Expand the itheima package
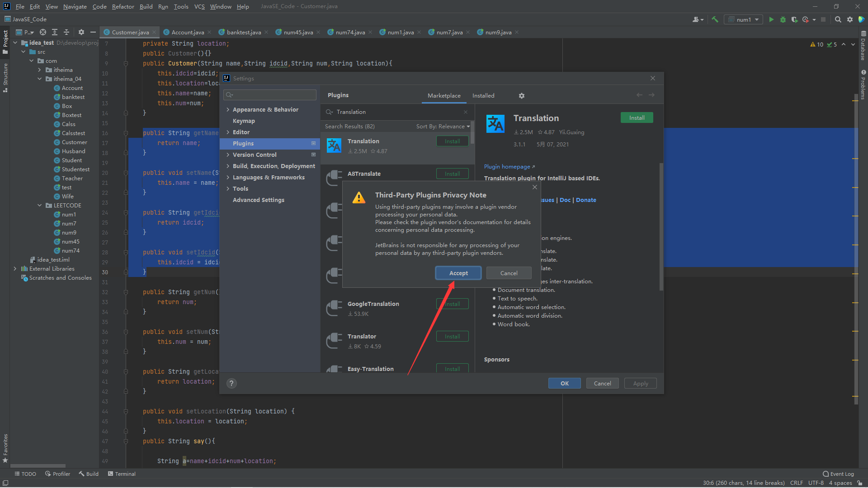The height and width of the screenshot is (488, 868). [x=40, y=70]
